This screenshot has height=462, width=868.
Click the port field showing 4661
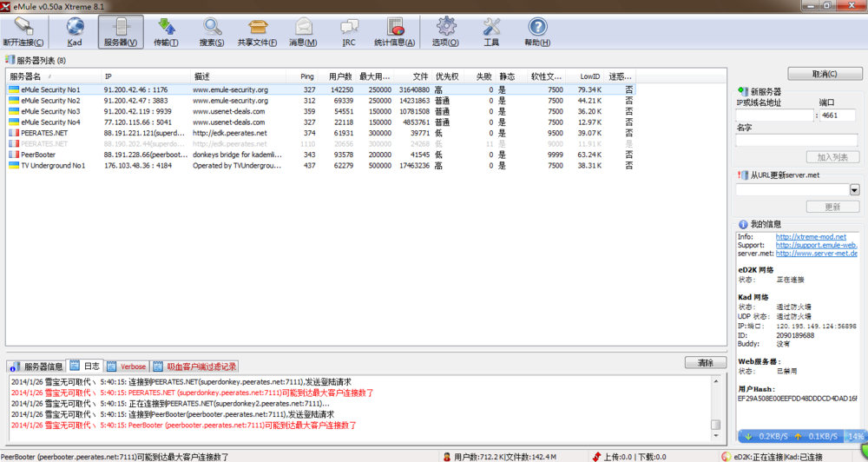coord(838,115)
